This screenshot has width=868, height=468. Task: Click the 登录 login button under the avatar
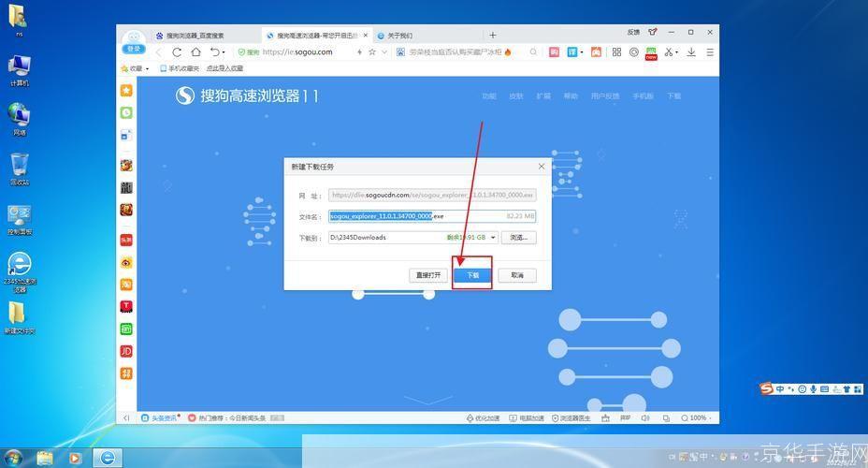pyautogui.click(x=134, y=50)
